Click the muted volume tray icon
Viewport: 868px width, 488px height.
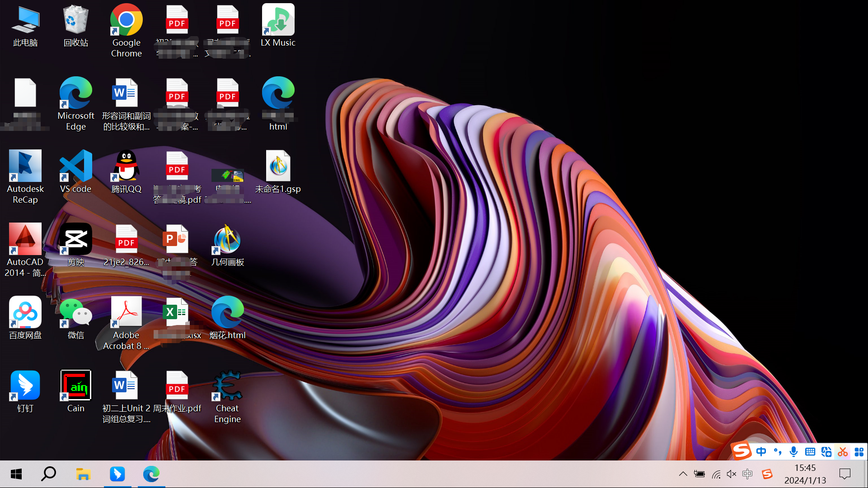click(x=732, y=474)
